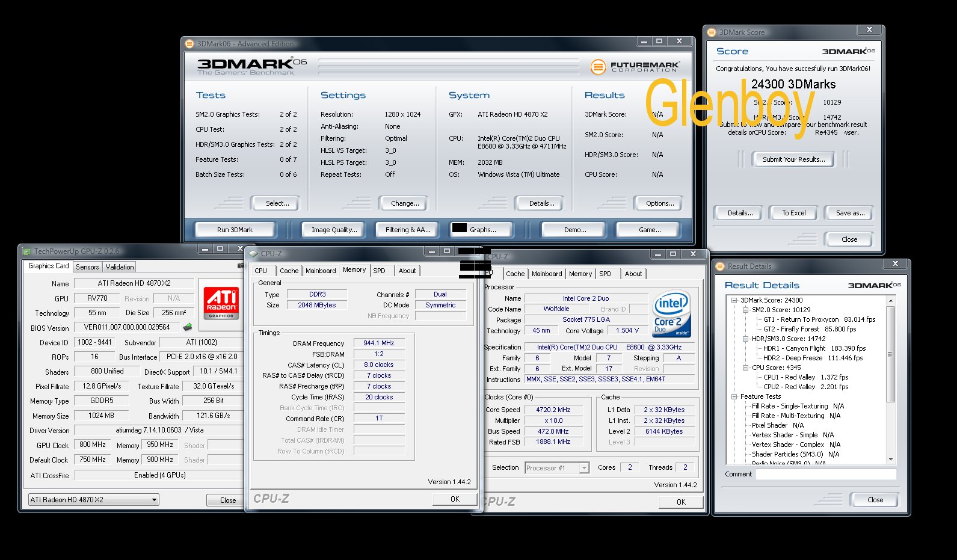Viewport: 957px width, 560px height.
Task: Switch to the Validation tab in GPU-Z
Action: (x=120, y=266)
